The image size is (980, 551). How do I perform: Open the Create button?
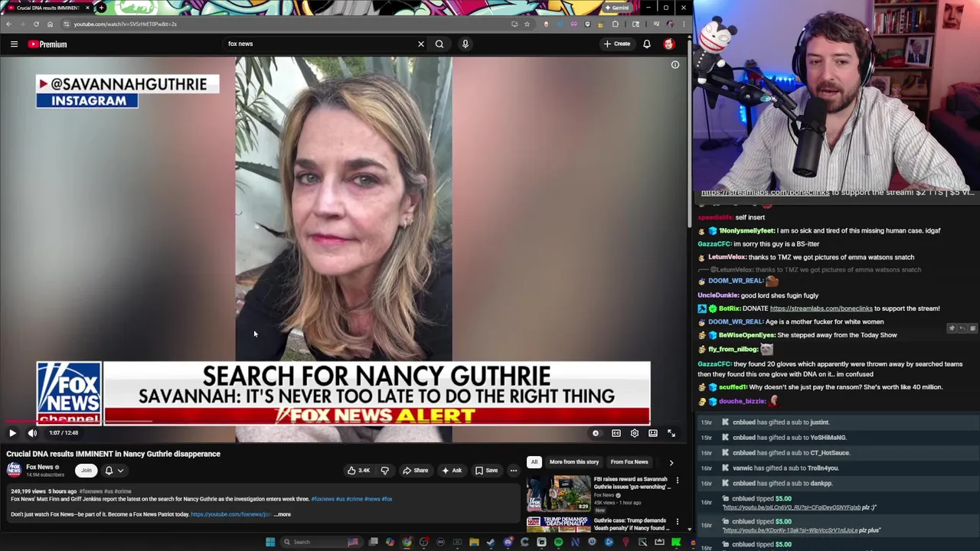tap(616, 44)
